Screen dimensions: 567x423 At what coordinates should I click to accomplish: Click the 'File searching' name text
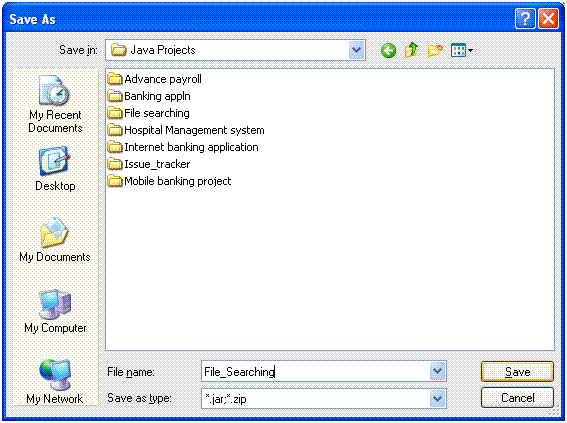(x=157, y=113)
